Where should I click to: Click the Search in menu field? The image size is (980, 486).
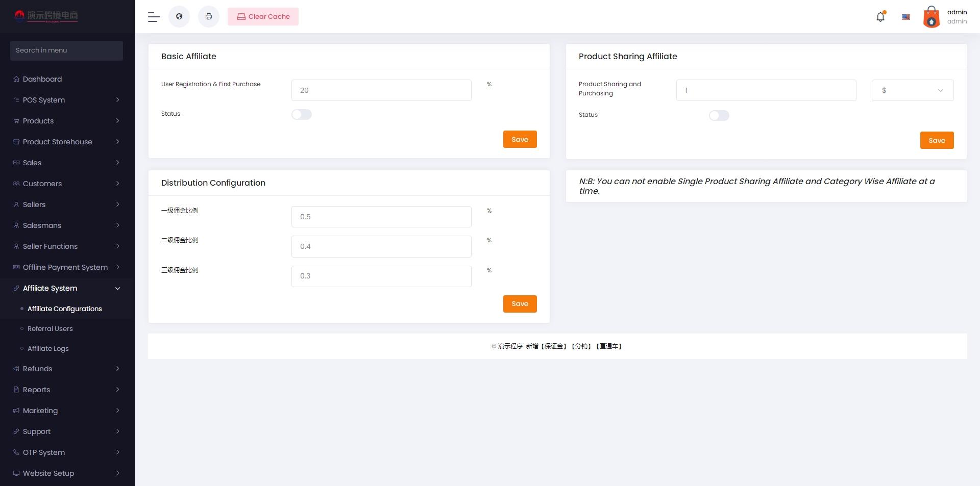pos(66,50)
